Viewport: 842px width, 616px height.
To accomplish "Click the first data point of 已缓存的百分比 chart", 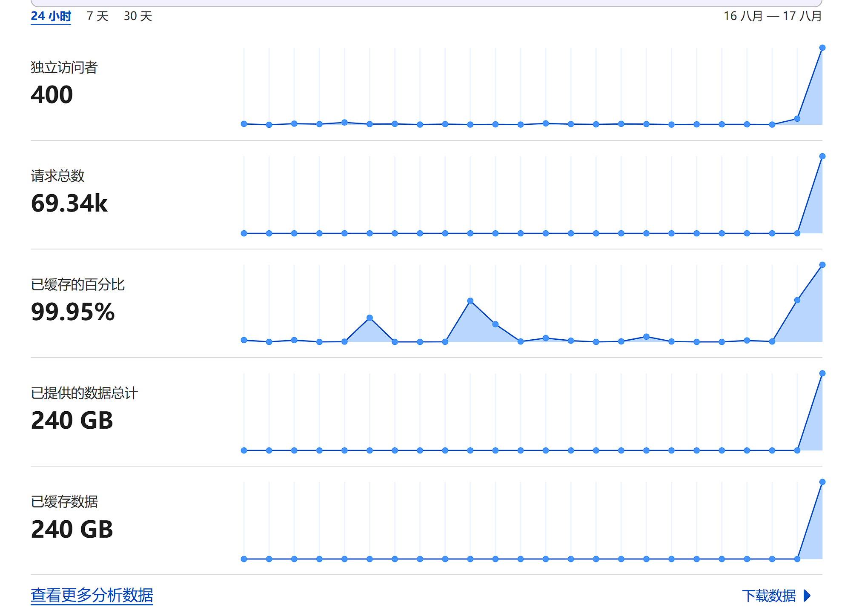I will point(244,340).
